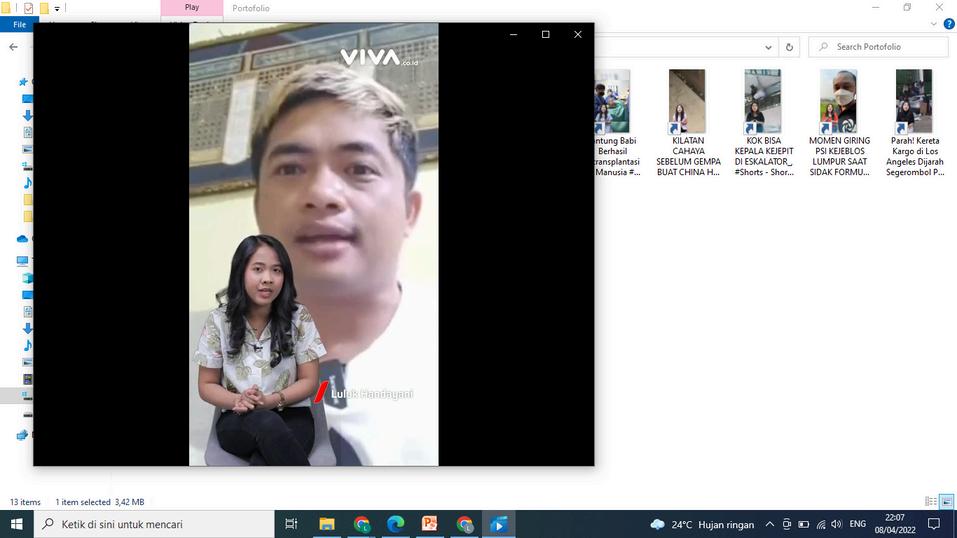Click the OneDrive cloud icon in sidebar

[23, 239]
